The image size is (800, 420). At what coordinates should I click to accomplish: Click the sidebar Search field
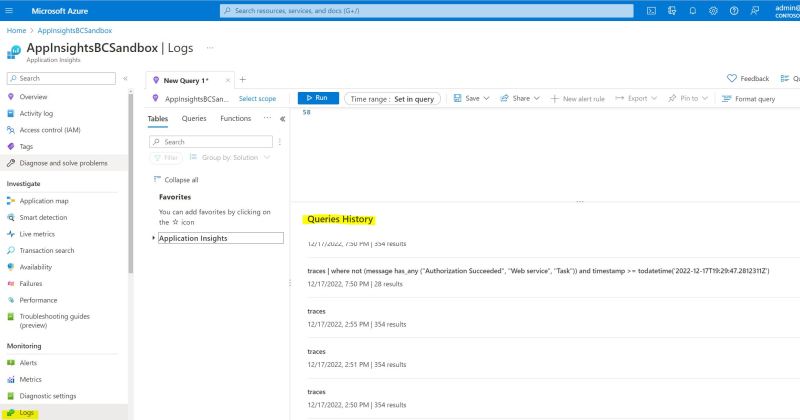[x=61, y=78]
